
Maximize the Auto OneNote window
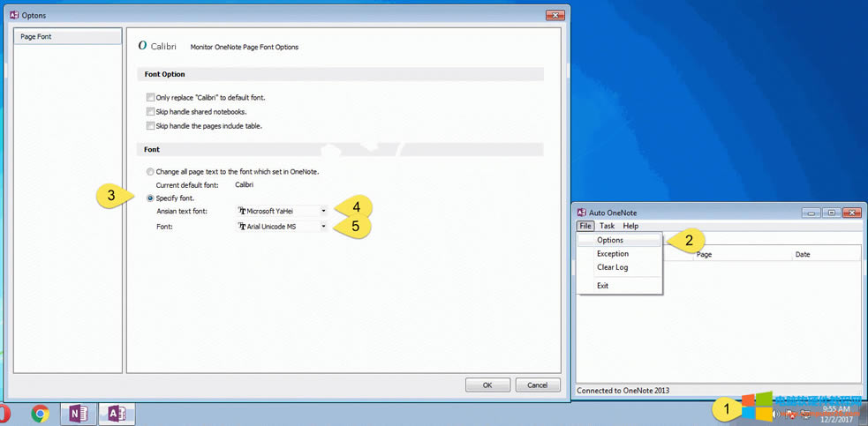click(x=832, y=213)
